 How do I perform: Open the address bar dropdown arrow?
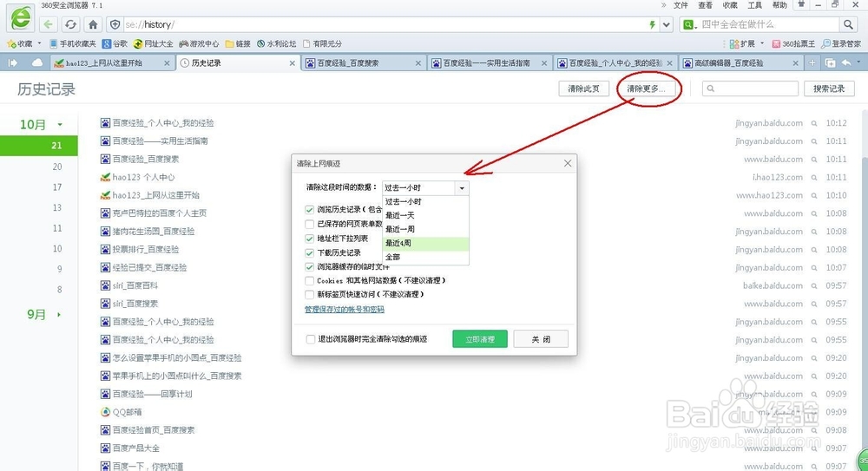[667, 24]
